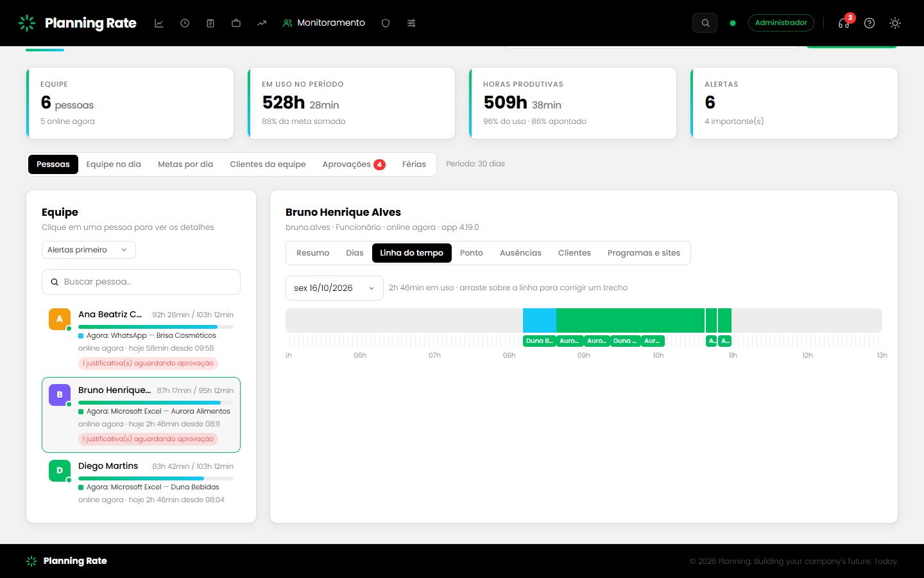Open Programas e sites tab
The width and height of the screenshot is (924, 578).
644,253
